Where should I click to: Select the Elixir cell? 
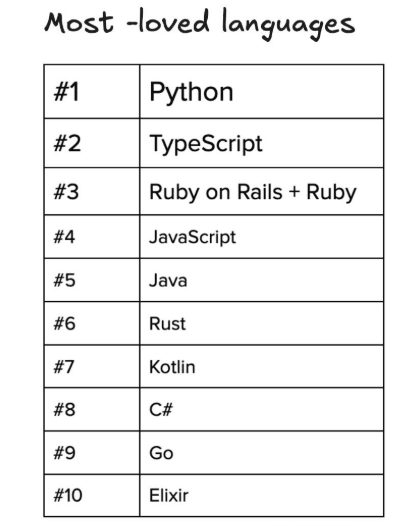coord(262,495)
